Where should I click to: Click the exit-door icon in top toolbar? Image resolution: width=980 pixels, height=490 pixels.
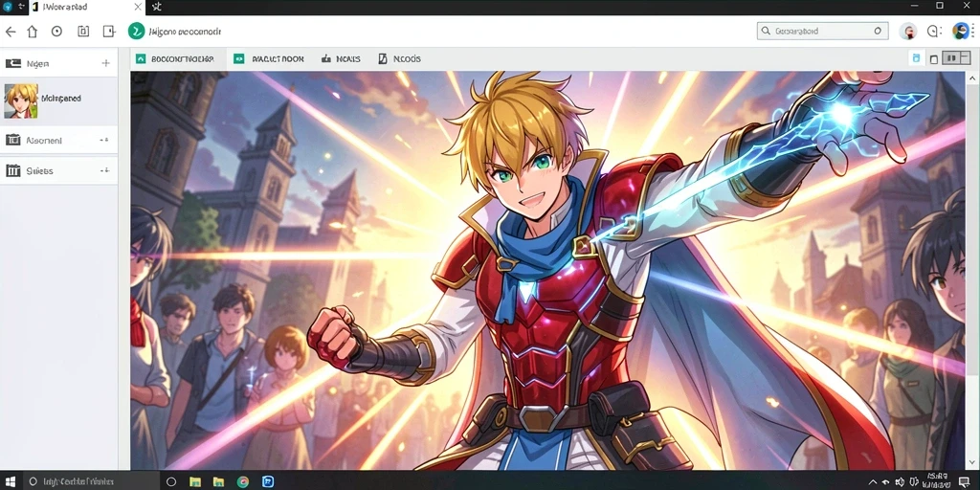point(109,32)
